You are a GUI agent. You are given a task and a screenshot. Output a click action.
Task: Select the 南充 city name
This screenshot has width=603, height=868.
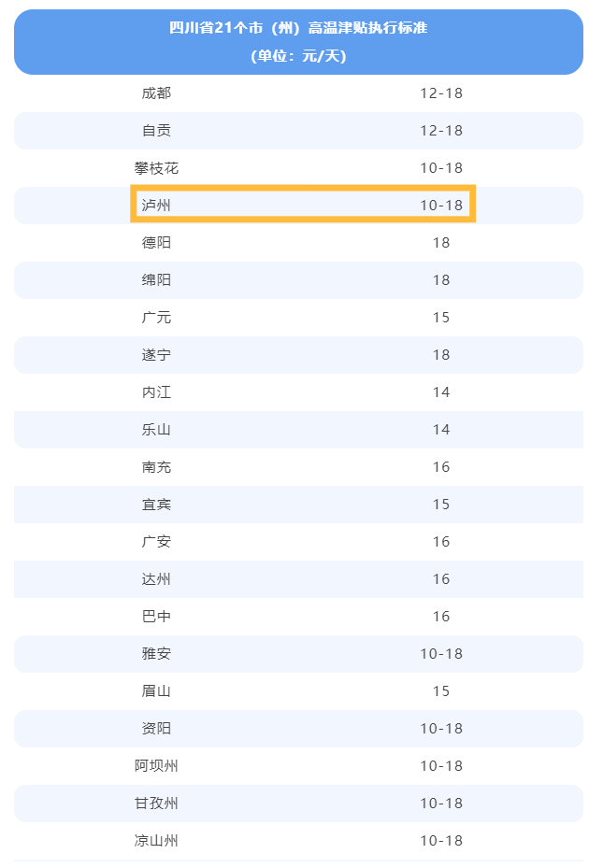click(156, 467)
